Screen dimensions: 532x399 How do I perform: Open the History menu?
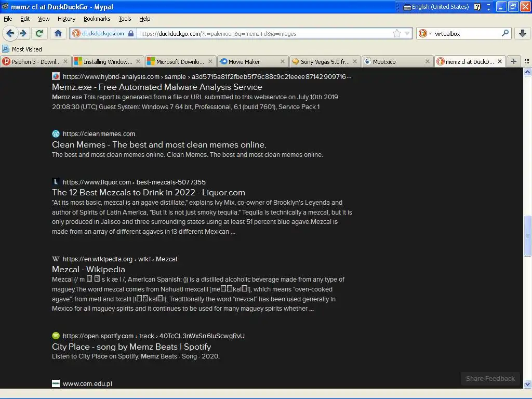66,19
